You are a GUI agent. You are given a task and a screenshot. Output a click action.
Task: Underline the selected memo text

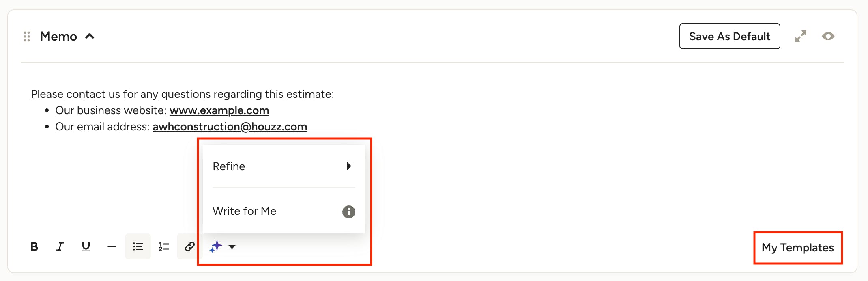click(x=86, y=246)
